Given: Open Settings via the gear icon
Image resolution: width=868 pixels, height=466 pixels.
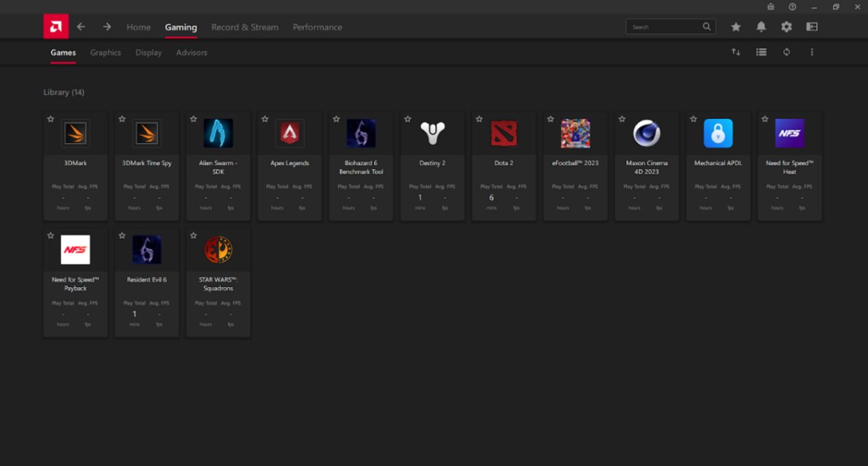Looking at the screenshot, I should (x=786, y=27).
